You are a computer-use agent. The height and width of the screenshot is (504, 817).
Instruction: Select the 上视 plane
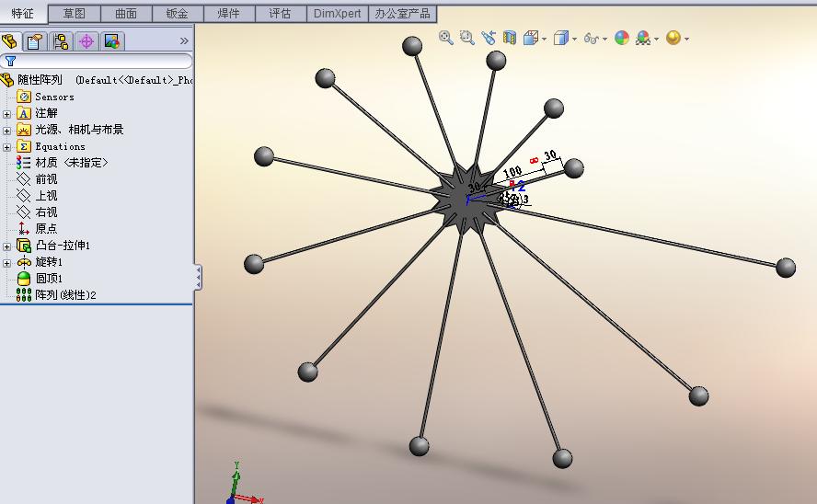click(46, 196)
